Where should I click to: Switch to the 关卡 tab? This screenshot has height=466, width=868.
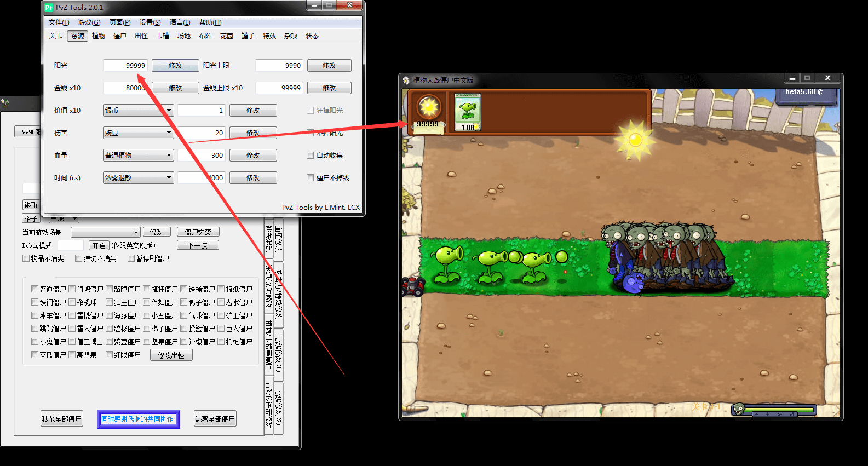56,36
